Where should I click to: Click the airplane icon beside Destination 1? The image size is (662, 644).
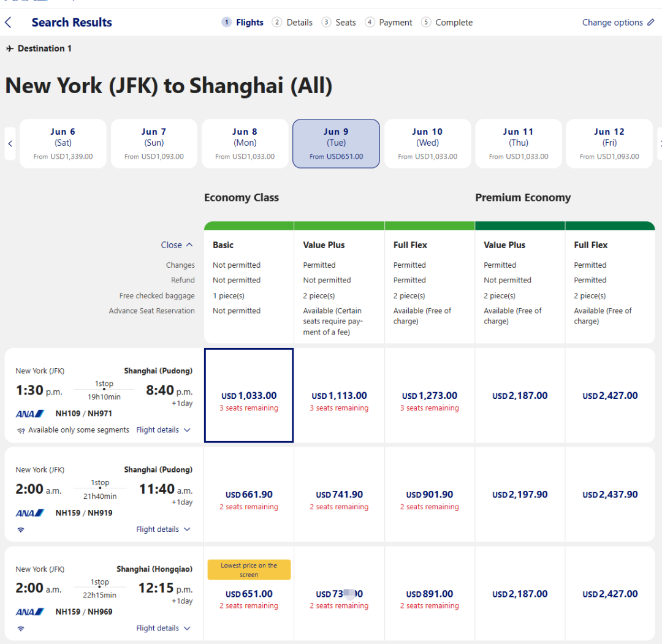pyautogui.click(x=10, y=48)
